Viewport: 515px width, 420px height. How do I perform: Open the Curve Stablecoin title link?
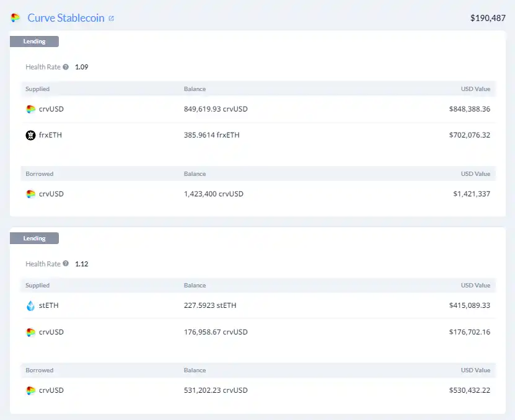pyautogui.click(x=66, y=18)
